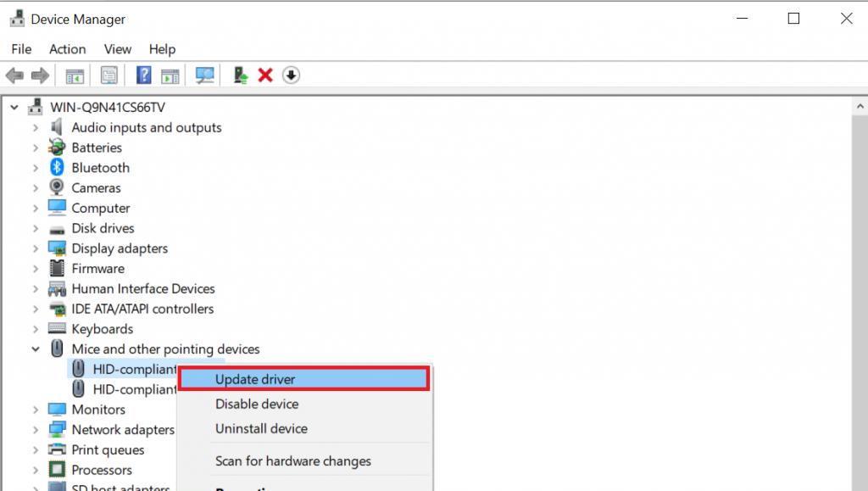Toggle the console tree panel icon
This screenshot has width=868, height=491.
point(74,75)
